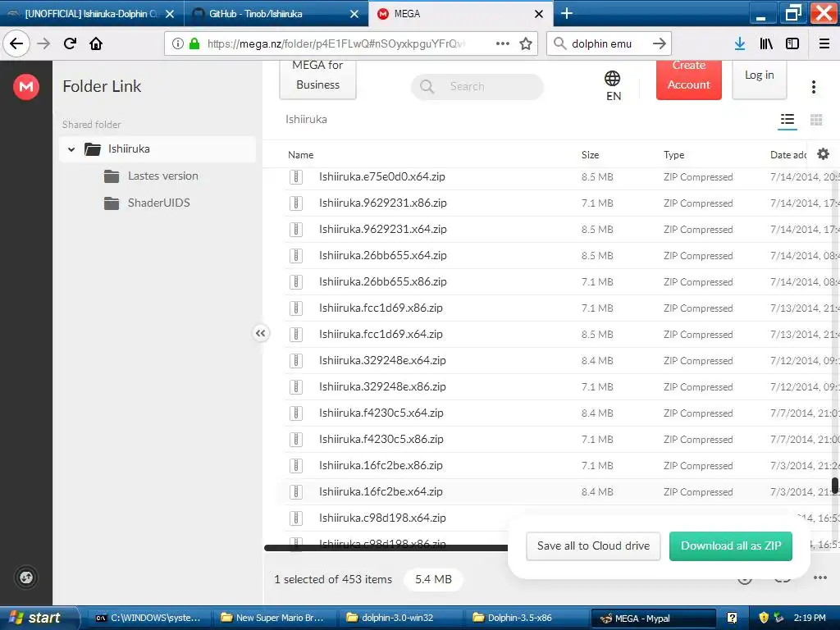
Task: Open the downloads panel arrow icon
Action: [x=740, y=43]
